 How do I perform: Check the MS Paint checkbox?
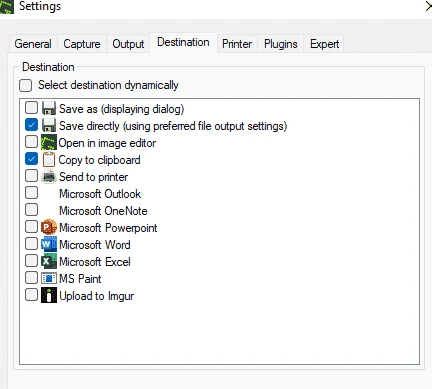(31, 278)
